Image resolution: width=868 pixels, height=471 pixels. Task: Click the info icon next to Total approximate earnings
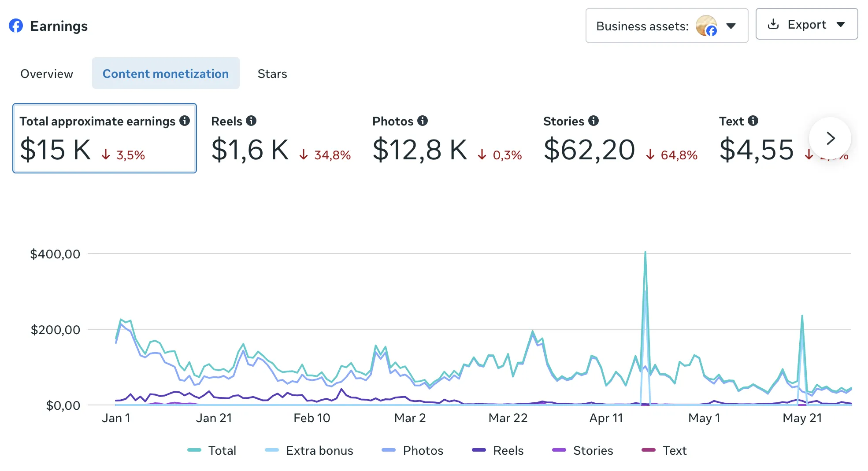(185, 121)
